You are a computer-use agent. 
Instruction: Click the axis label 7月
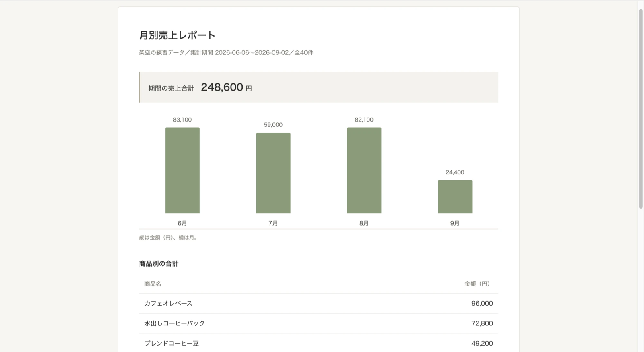point(273,223)
